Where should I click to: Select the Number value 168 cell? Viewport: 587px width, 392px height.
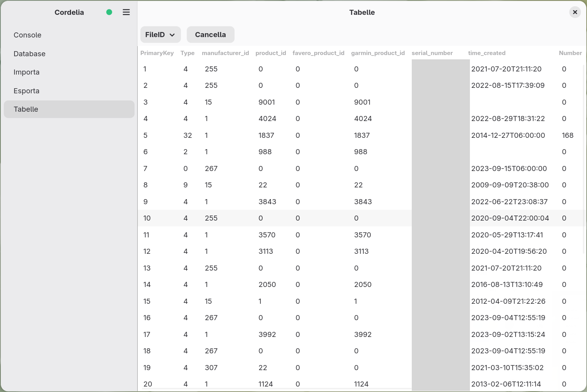(x=567, y=135)
